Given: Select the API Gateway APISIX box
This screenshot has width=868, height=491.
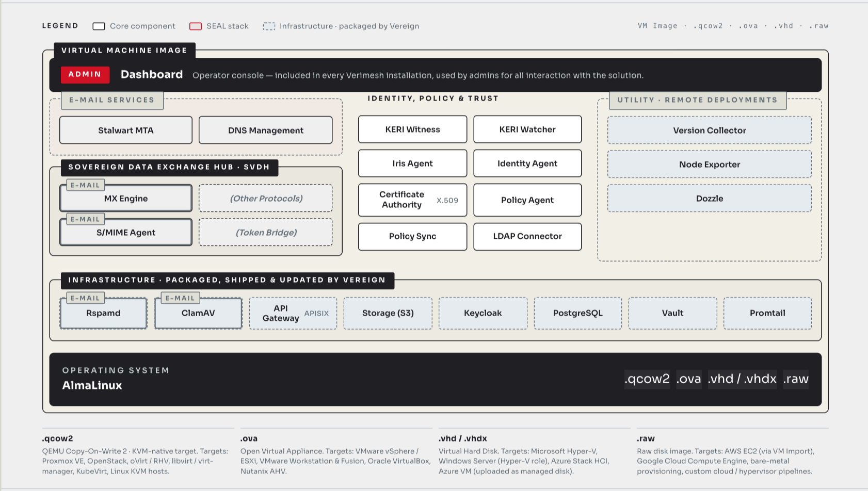Looking at the screenshot, I should click(293, 313).
